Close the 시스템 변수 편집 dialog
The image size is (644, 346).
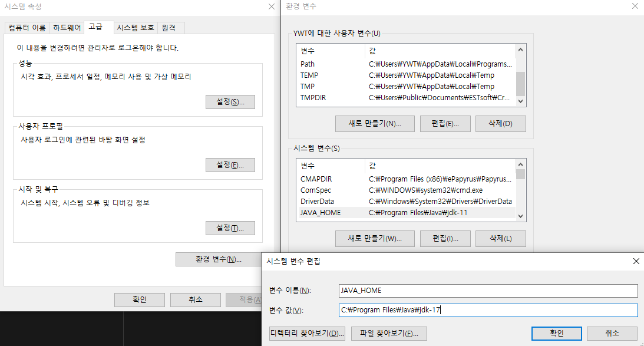pos(636,261)
